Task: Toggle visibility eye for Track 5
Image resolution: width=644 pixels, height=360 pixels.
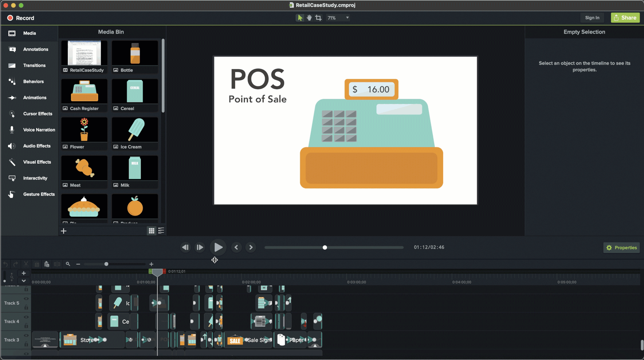Action: tap(26, 299)
